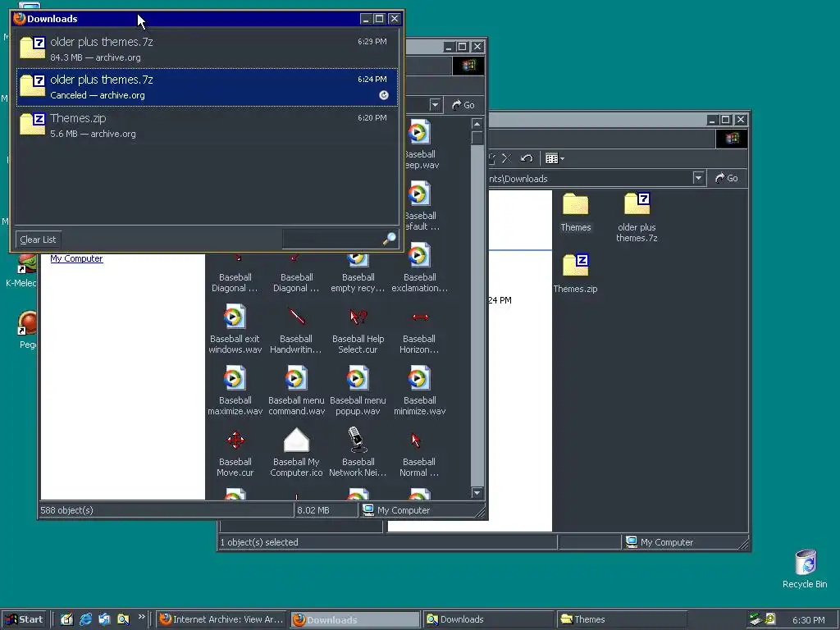The height and width of the screenshot is (630, 840).
Task: Select Baseball exclamation sound file
Action: (x=419, y=268)
